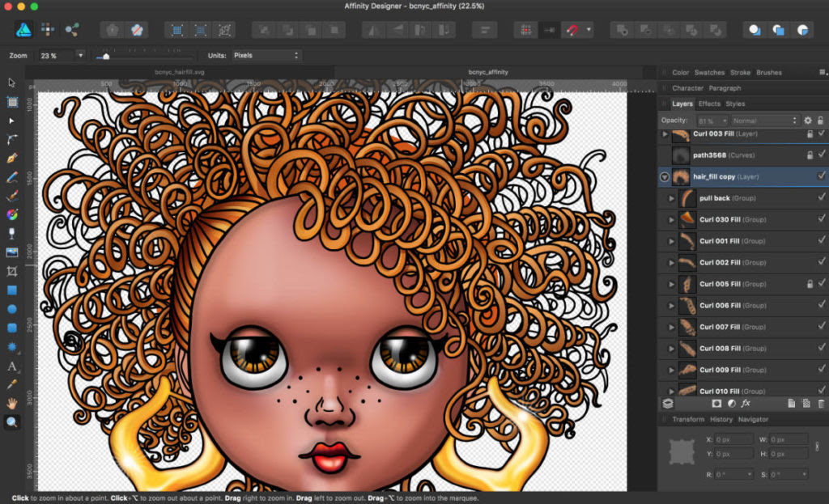Switch to the View (hand) tool

pyautogui.click(x=12, y=403)
